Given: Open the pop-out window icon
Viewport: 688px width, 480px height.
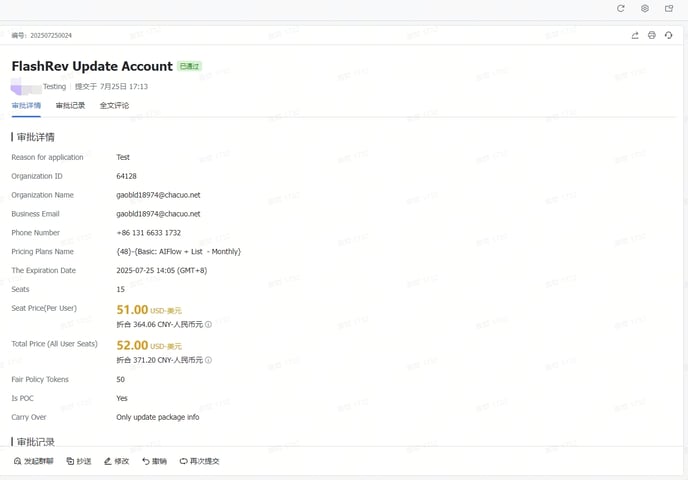Looking at the screenshot, I should (x=669, y=8).
